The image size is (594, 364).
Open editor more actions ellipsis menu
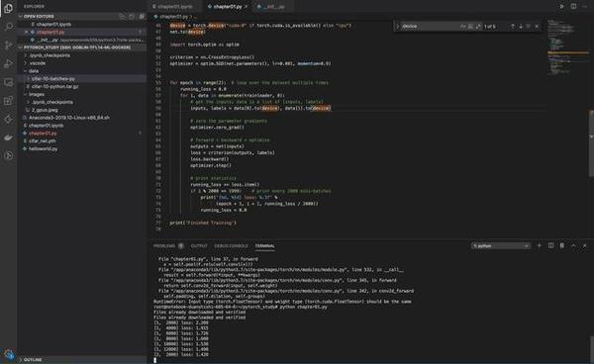point(585,7)
